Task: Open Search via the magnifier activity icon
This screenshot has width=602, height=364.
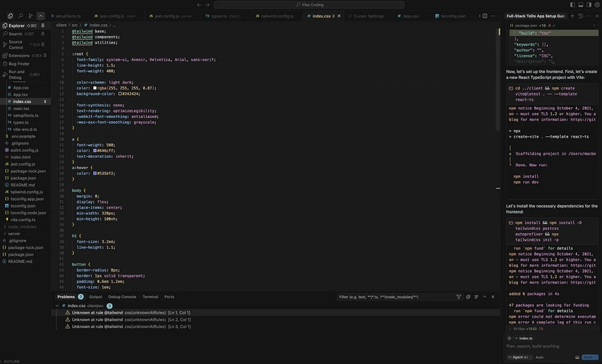Action: click(20, 16)
